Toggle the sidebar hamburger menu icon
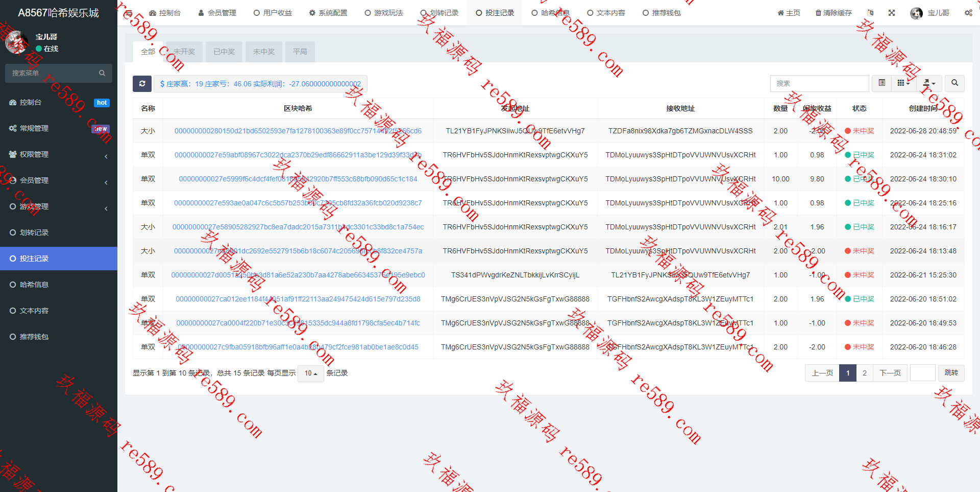 (129, 13)
